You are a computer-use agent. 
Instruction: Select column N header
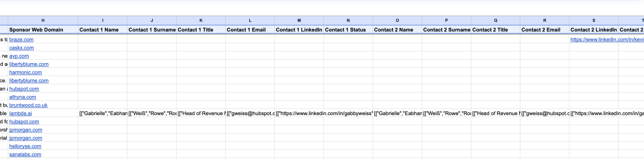point(348,20)
